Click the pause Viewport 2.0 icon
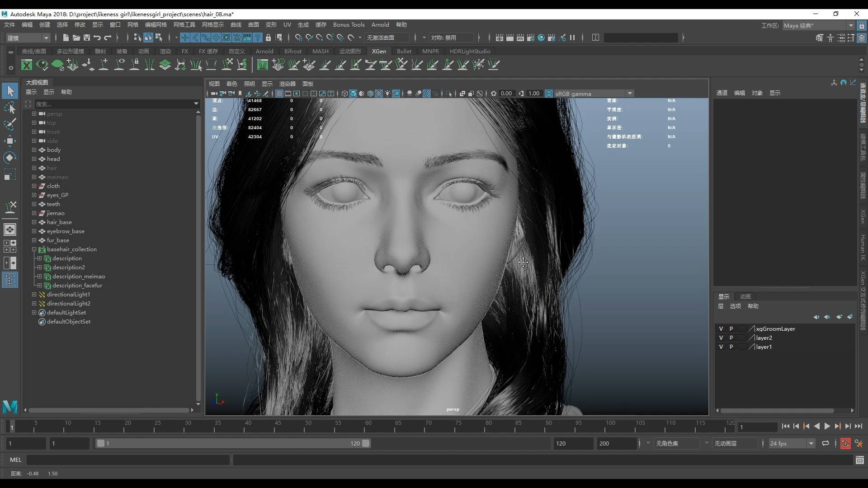This screenshot has width=868, height=488. (572, 38)
